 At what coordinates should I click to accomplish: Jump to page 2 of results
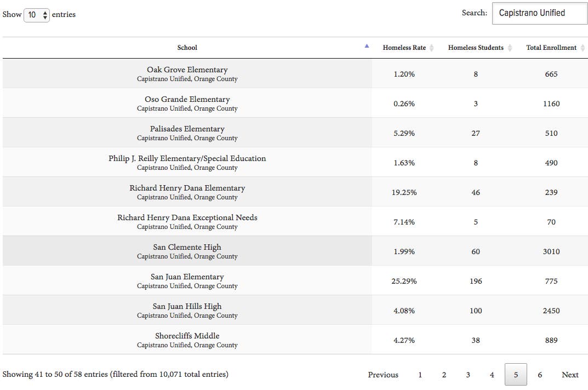pos(444,375)
